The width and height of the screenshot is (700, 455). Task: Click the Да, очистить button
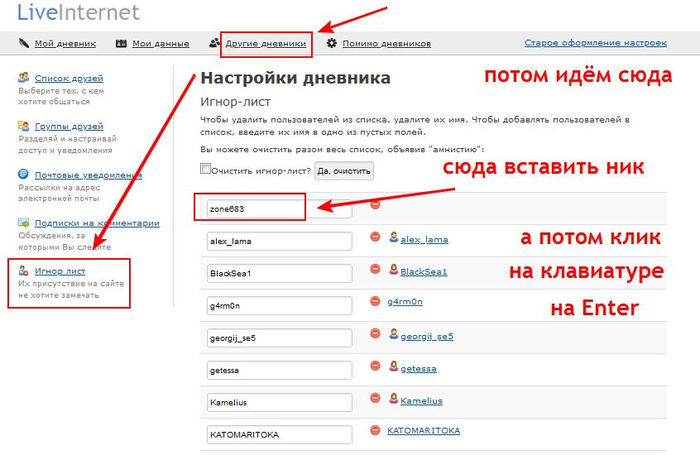[x=344, y=171]
